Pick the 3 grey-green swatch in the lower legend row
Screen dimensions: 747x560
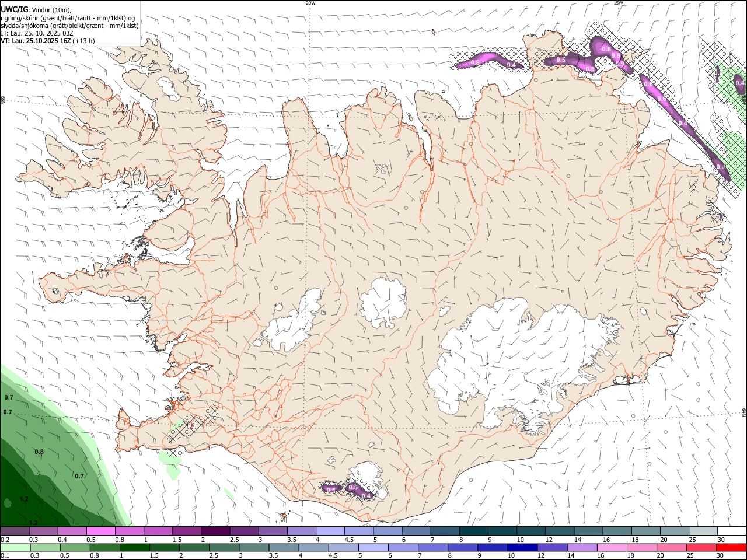254,548
